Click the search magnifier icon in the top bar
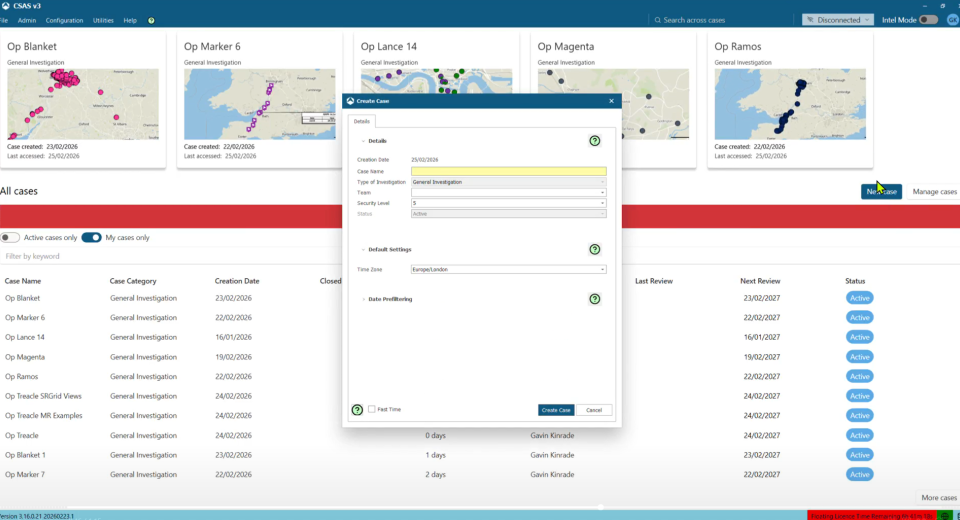The width and height of the screenshot is (960, 520). [656, 20]
